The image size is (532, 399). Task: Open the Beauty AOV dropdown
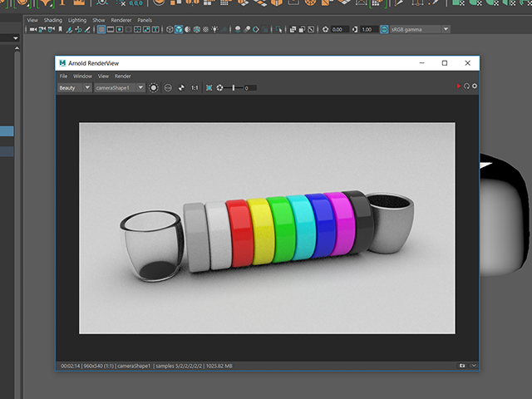click(x=74, y=88)
